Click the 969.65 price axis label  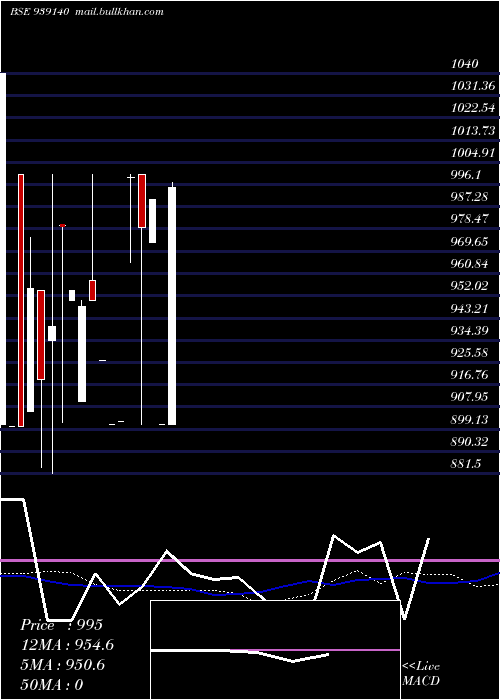point(469,242)
